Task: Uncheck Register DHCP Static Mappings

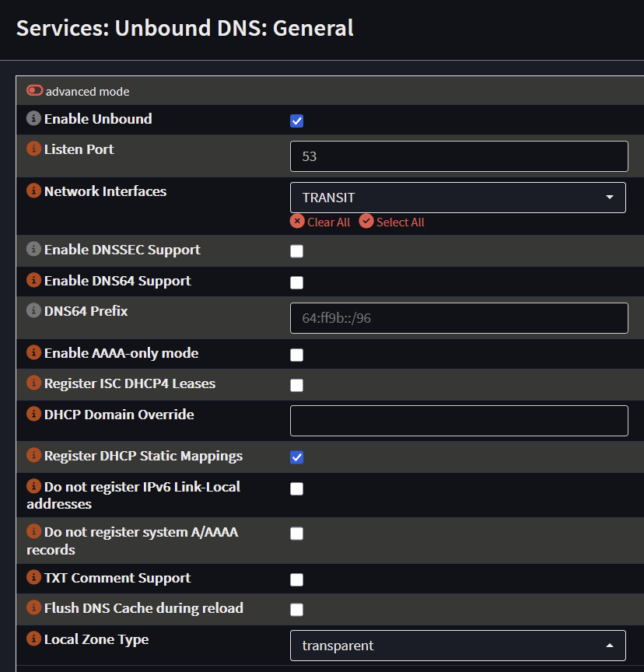Action: [296, 457]
